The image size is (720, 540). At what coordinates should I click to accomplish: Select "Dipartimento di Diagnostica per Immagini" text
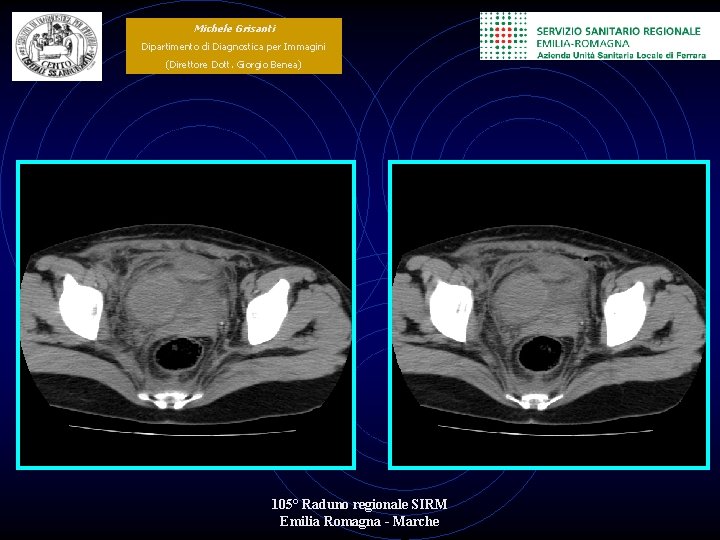click(233, 46)
